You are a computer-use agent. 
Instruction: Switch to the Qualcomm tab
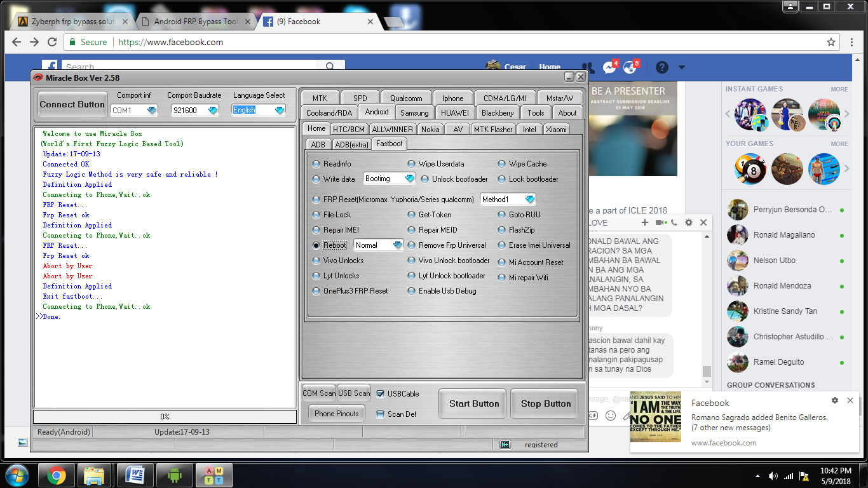406,98
